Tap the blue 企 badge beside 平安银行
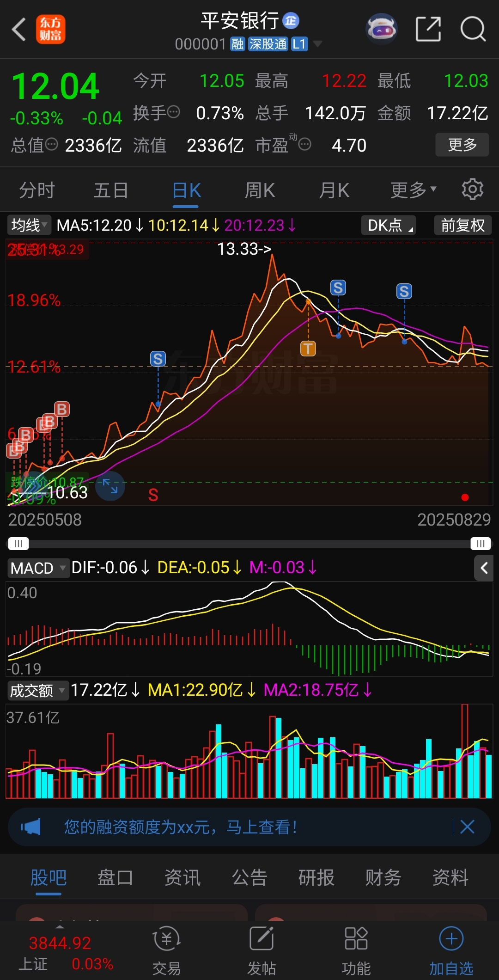Image resolution: width=499 pixels, height=980 pixels. 291,21
